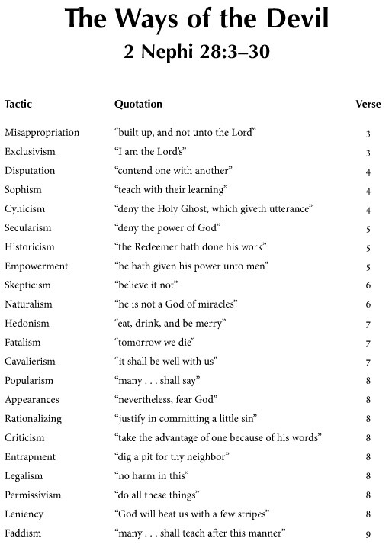Select the 'Quotation' column header

click(x=138, y=104)
